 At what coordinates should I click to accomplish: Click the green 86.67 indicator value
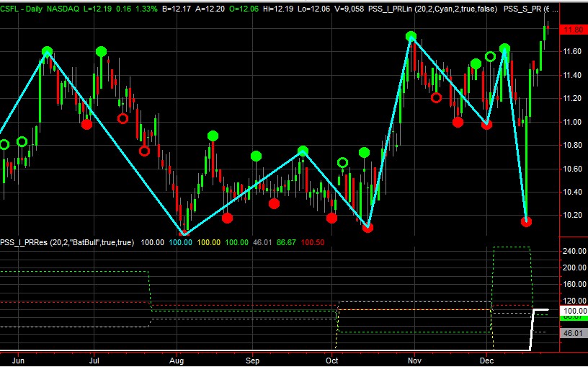(x=286, y=242)
